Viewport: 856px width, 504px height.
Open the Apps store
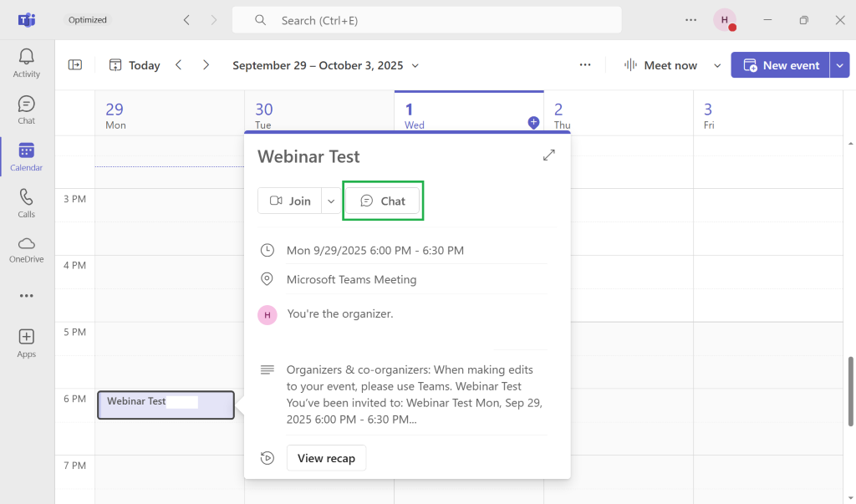click(26, 344)
